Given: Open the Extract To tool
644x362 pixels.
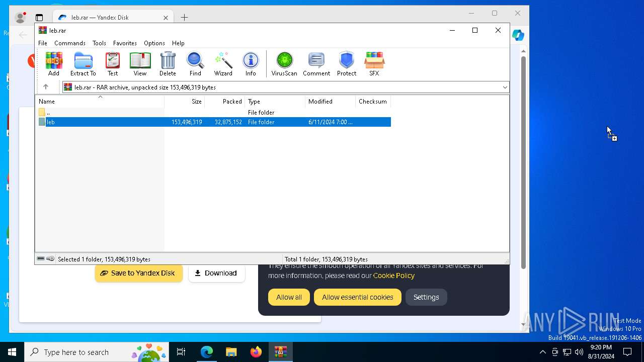Looking at the screenshot, I should tap(83, 64).
